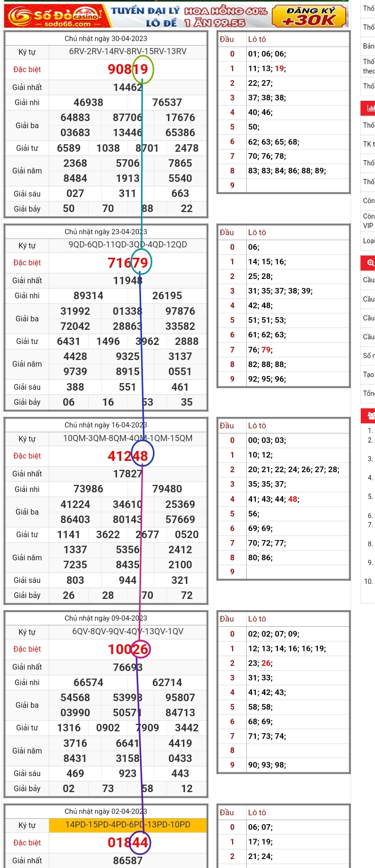Viewport: 375px width, 868px height.
Task: Select header 'Chủ nhật ngày 09-04-2023'
Action: point(106,618)
